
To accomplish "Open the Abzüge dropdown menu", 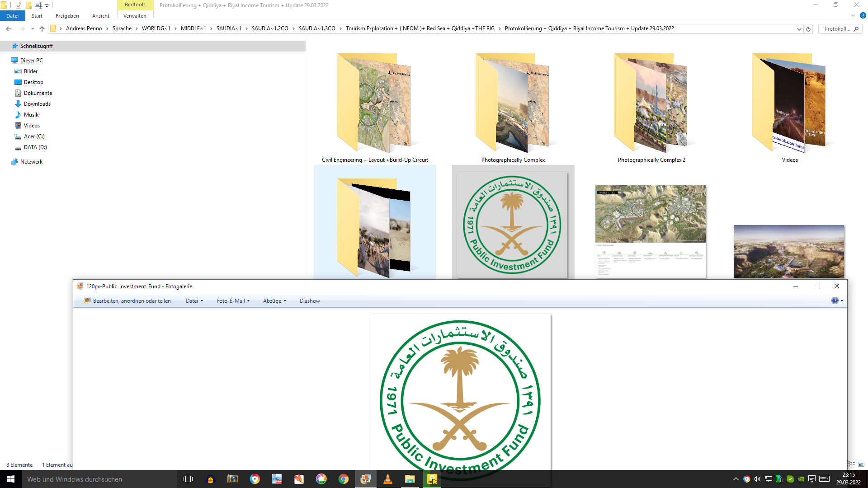I will point(274,301).
